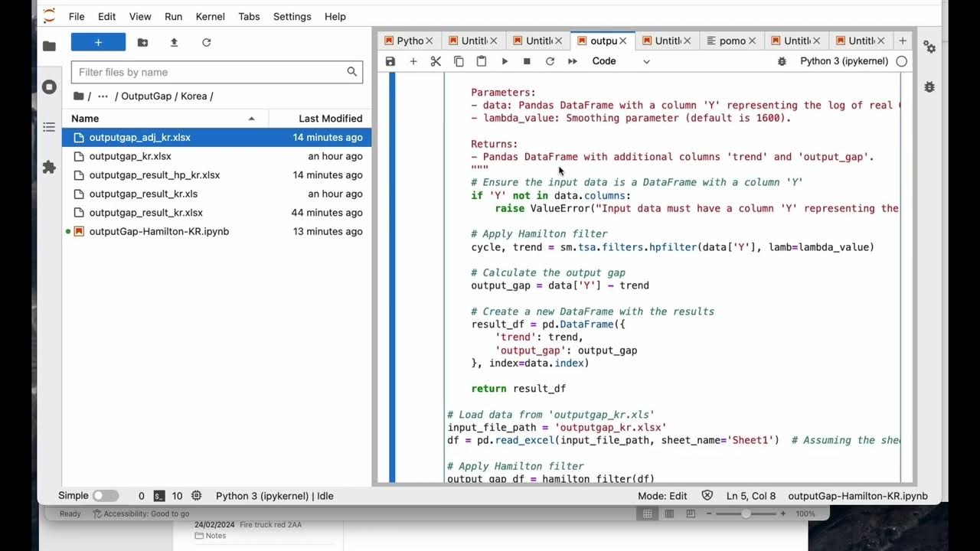The width and height of the screenshot is (980, 551).
Task: Open the Run menu
Action: click(x=173, y=16)
